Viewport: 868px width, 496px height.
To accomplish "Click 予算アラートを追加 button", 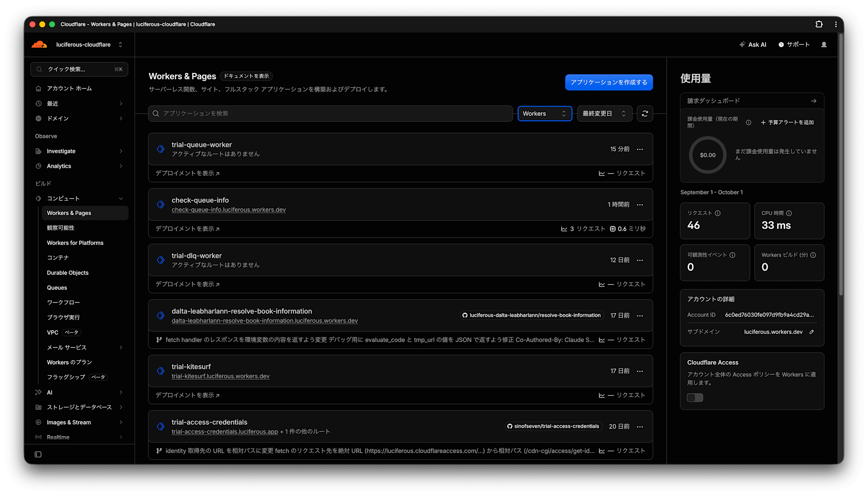I will [x=787, y=123].
